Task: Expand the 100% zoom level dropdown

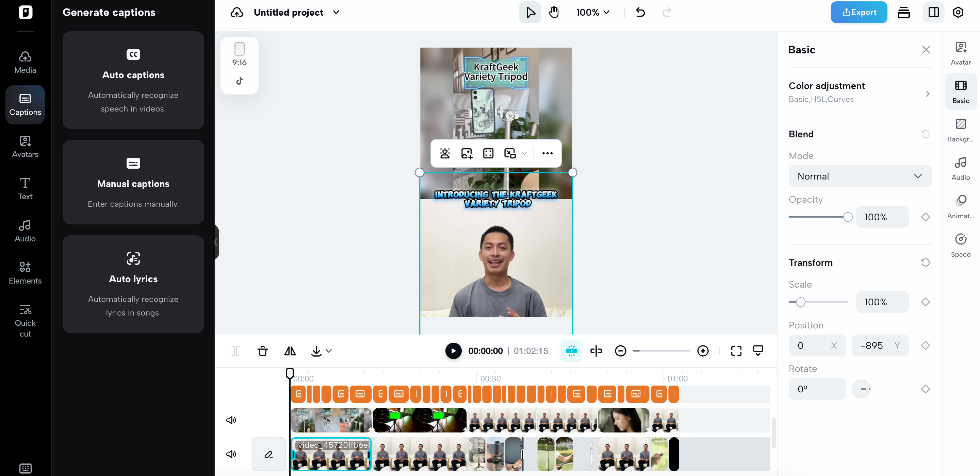Action: (592, 13)
